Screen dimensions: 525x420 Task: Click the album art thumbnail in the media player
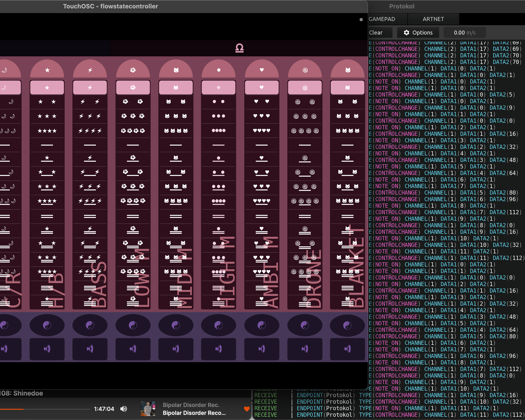148,409
